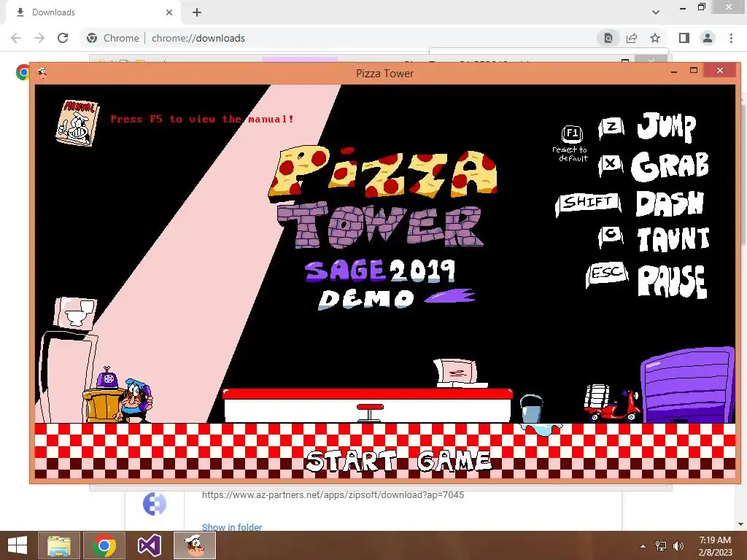Open File Explorer from the taskbar

click(58, 545)
